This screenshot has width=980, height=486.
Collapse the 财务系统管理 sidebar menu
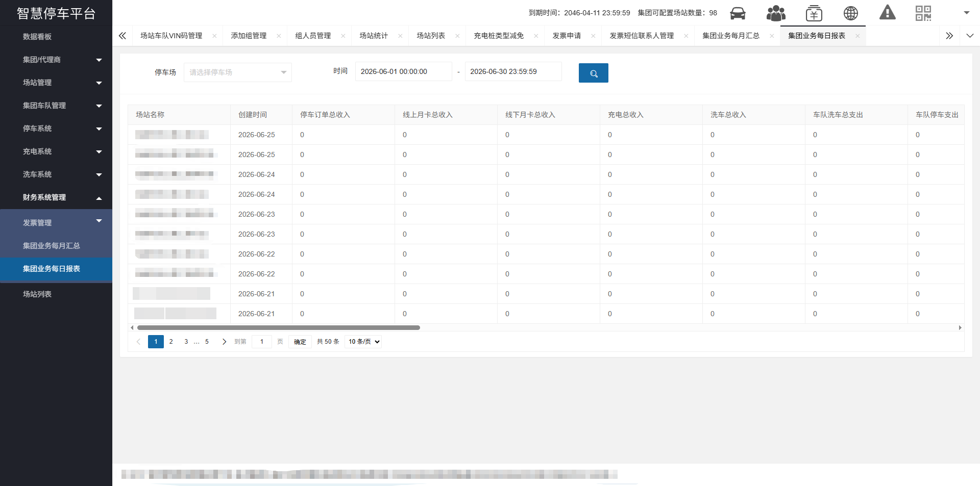point(56,197)
